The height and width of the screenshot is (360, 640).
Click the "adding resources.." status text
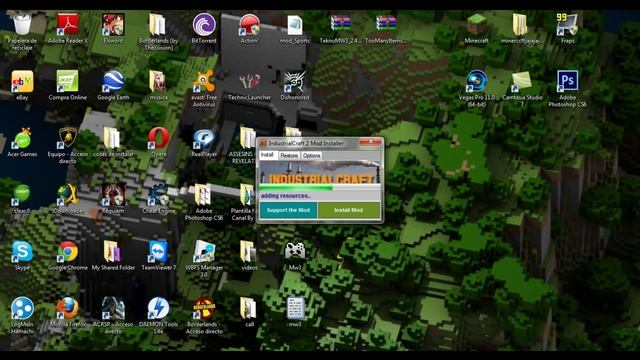[286, 196]
